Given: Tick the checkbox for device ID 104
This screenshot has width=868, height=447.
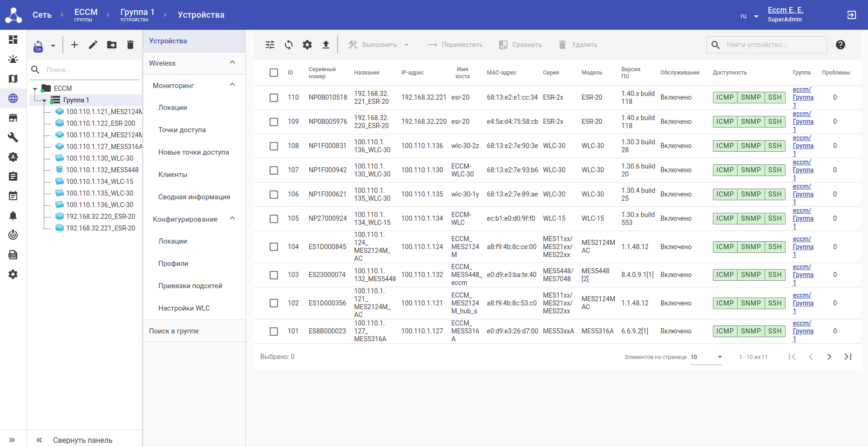Looking at the screenshot, I should point(274,247).
